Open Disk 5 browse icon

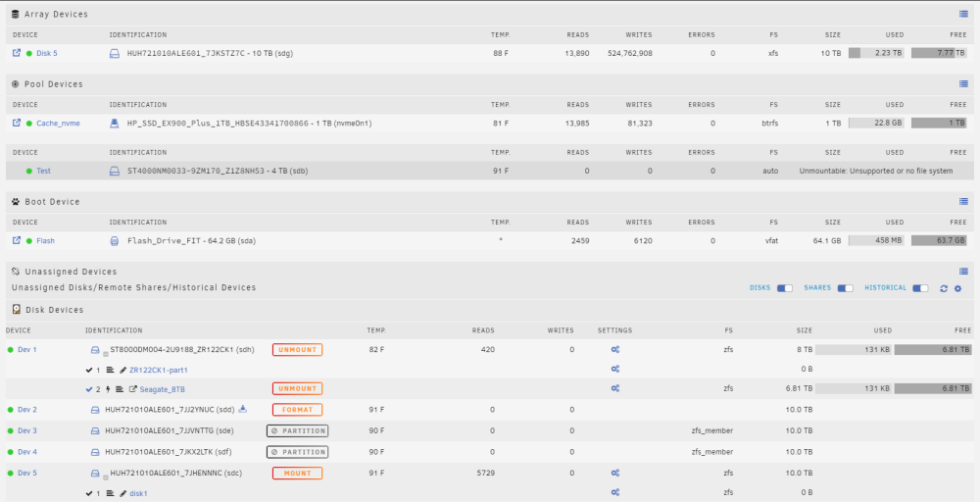point(17,53)
